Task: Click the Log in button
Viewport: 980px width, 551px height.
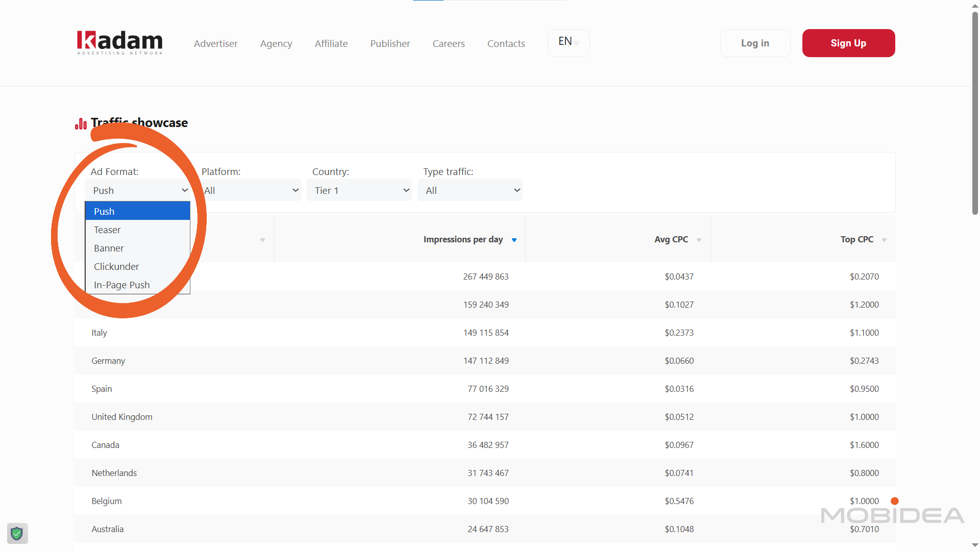Action: (755, 43)
